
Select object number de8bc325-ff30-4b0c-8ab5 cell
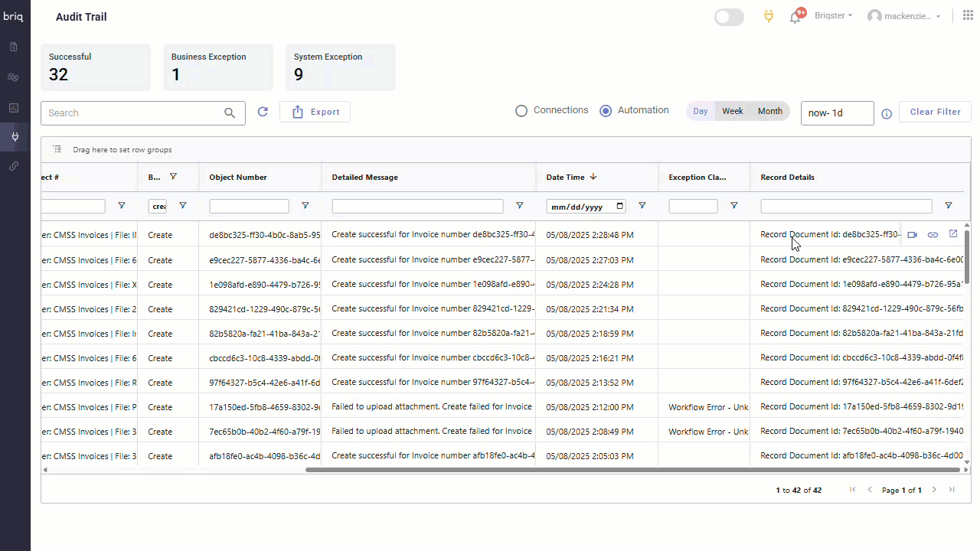click(260, 235)
